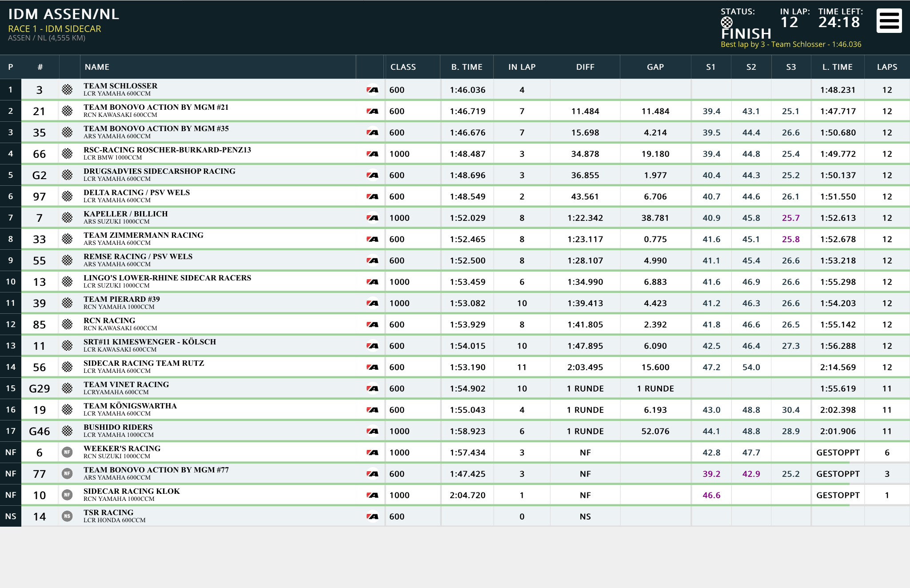Open the Team Zimmermann Racing entry

coord(455,239)
